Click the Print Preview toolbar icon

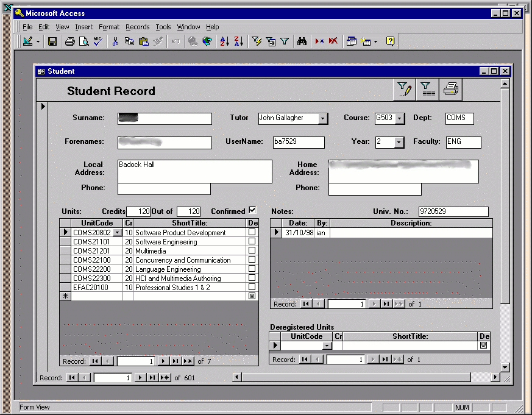coord(84,41)
